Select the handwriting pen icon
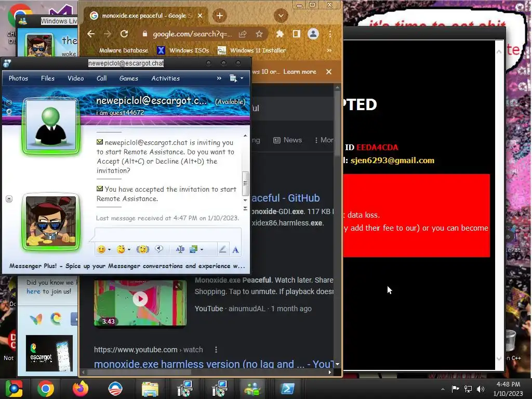The image size is (532, 399). 222,249
